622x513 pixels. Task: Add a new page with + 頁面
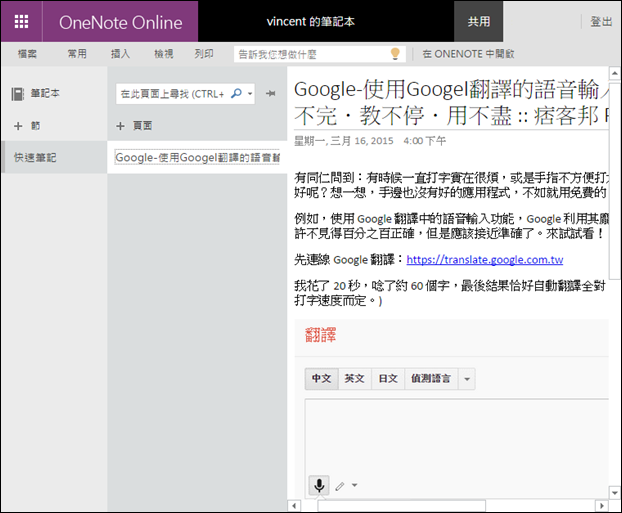click(x=134, y=126)
